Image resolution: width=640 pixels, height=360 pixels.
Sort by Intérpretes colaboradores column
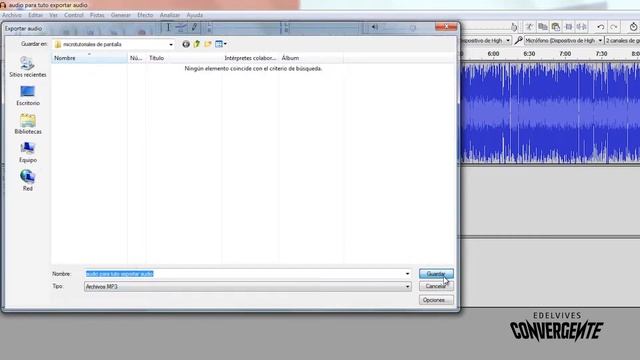250,58
